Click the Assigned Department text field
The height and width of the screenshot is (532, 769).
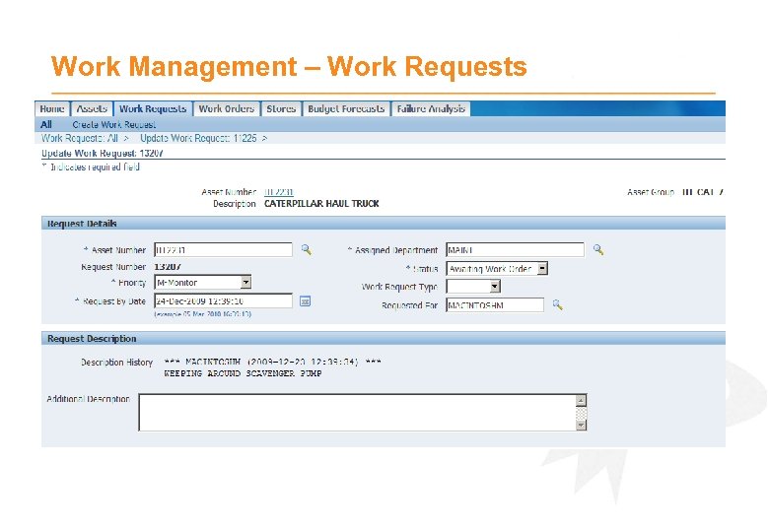click(x=516, y=250)
